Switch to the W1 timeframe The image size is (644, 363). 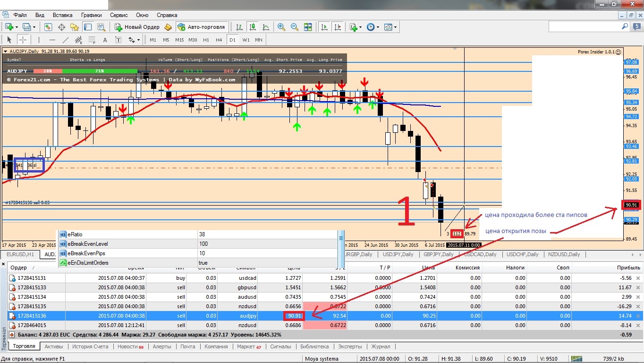(246, 40)
